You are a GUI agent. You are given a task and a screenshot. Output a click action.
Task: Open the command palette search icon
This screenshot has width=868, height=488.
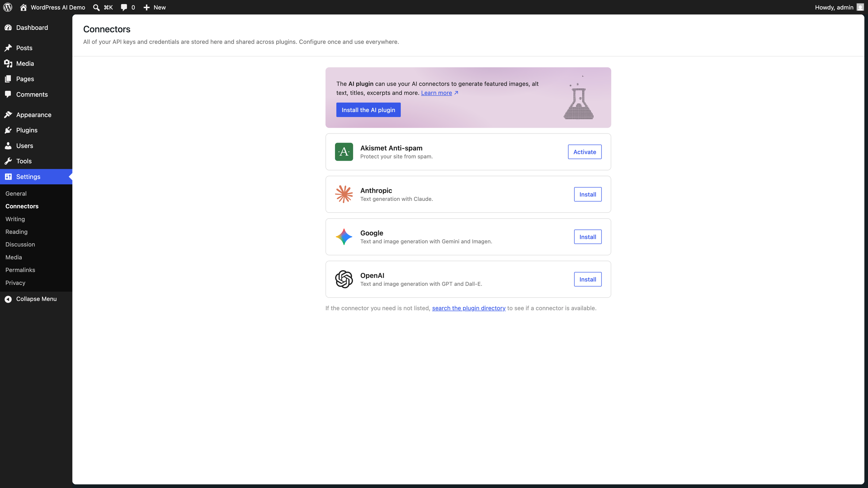click(x=96, y=7)
